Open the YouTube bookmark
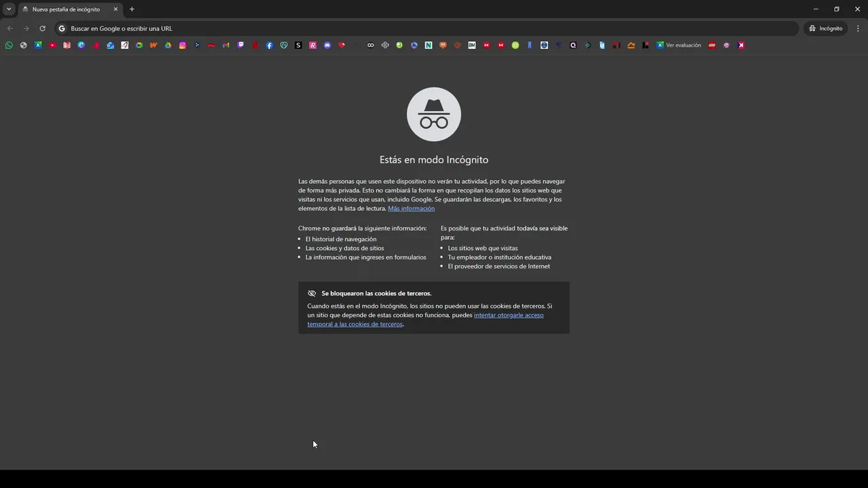This screenshot has height=488, width=868. click(52, 45)
